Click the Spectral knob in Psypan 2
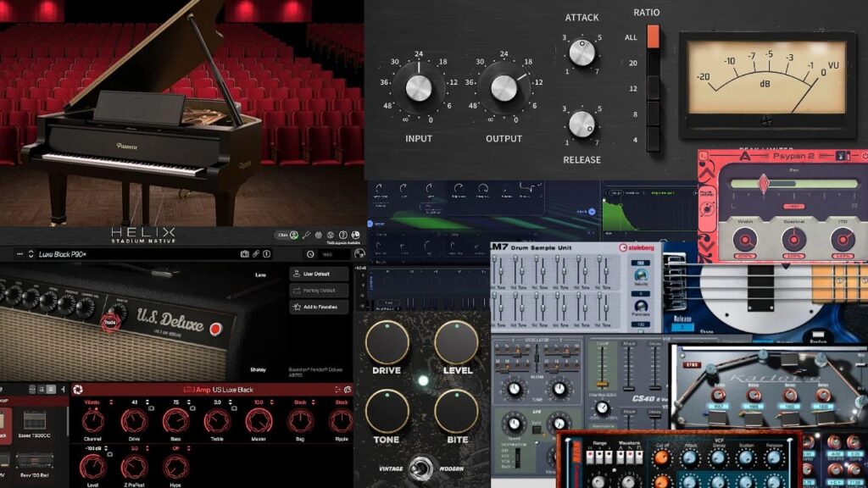The image size is (868, 488). coord(793,241)
